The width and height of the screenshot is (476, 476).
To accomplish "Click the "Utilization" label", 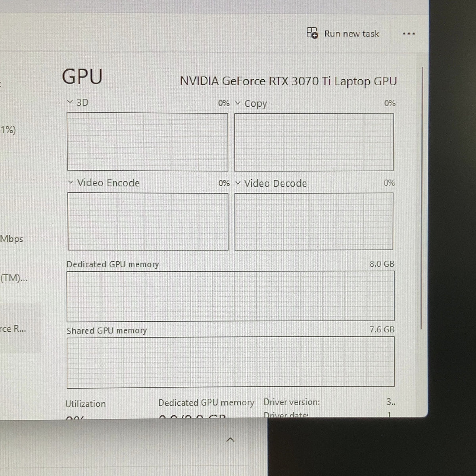I will (86, 404).
